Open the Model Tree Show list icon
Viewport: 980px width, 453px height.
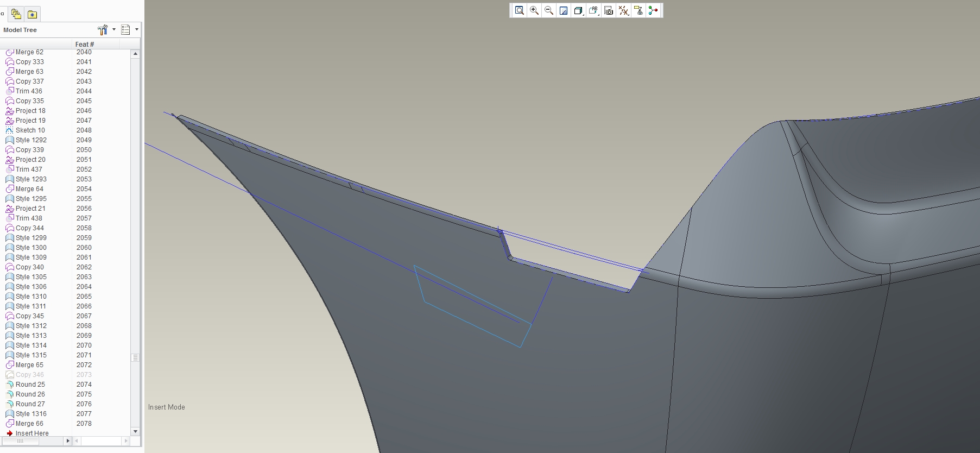click(125, 30)
